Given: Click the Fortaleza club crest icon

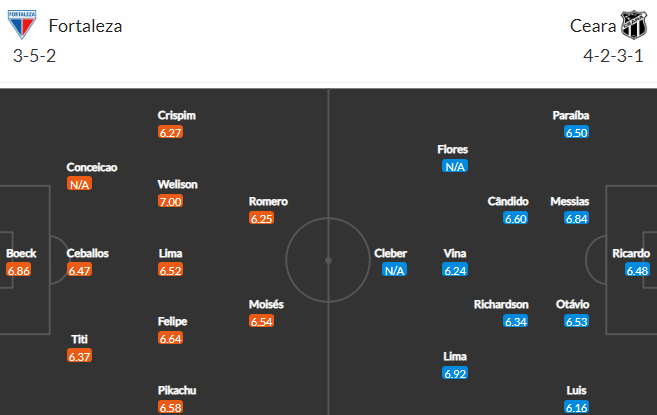Looking at the screenshot, I should tap(22, 24).
